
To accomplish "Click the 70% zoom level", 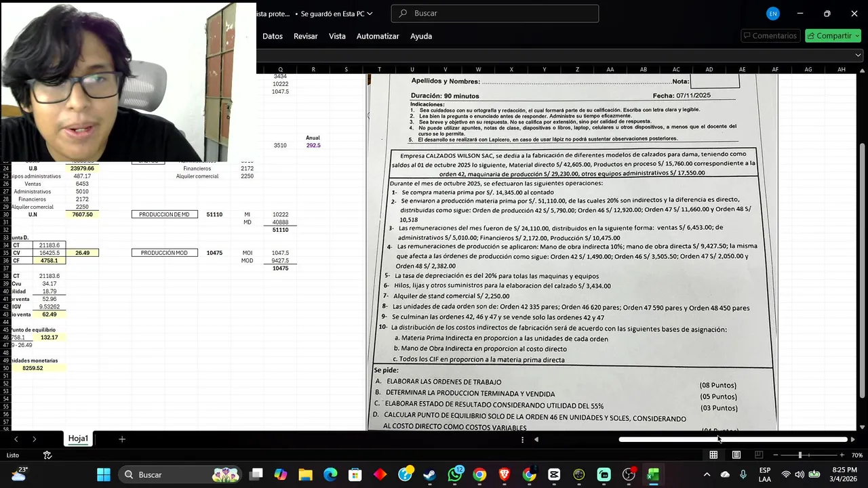I will pos(857,455).
